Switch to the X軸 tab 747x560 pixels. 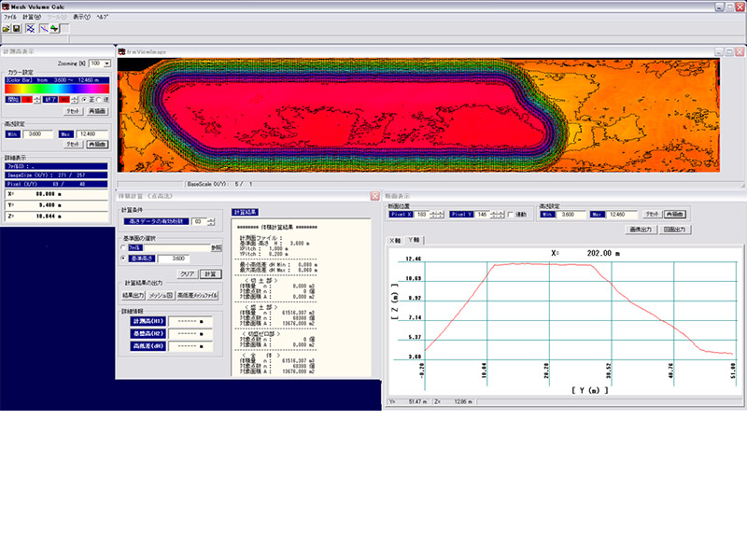point(395,240)
